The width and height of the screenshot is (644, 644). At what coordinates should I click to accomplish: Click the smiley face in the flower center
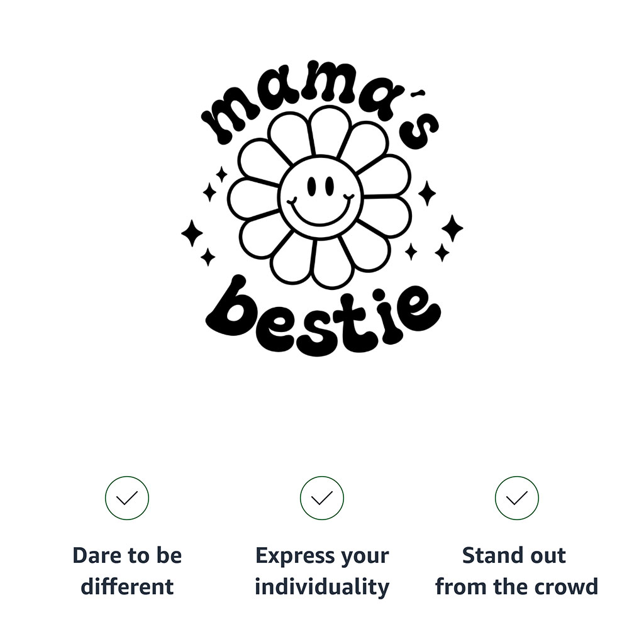tap(321, 195)
